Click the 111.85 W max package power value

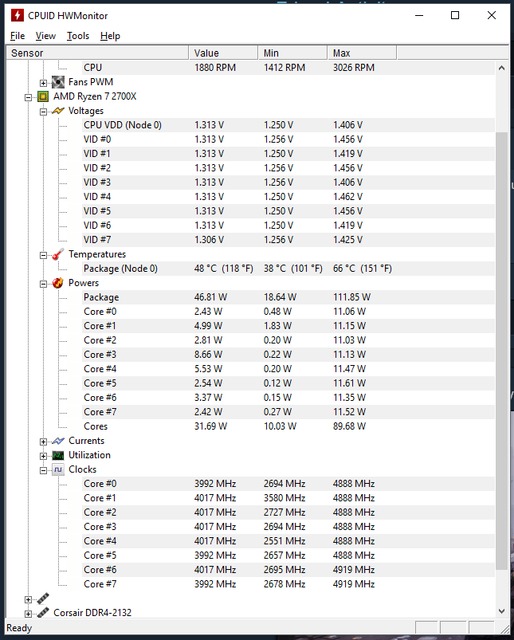point(352,297)
